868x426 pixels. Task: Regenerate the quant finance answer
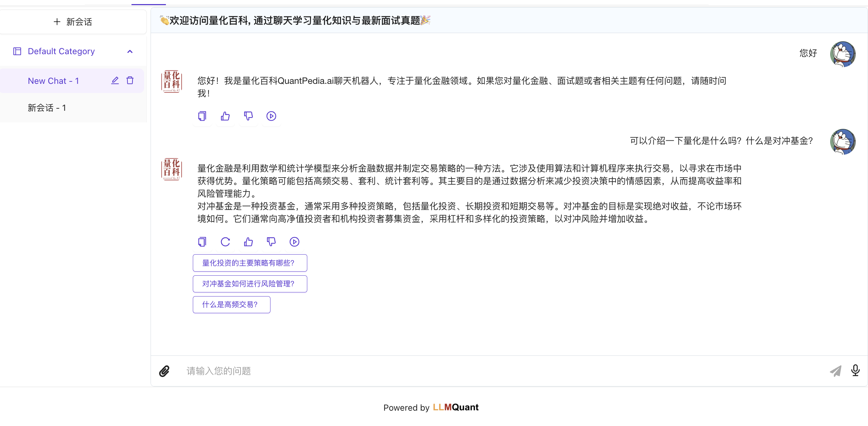(225, 242)
